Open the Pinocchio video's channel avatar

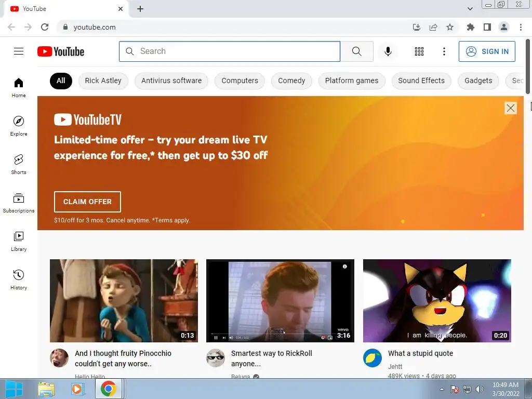click(59, 358)
